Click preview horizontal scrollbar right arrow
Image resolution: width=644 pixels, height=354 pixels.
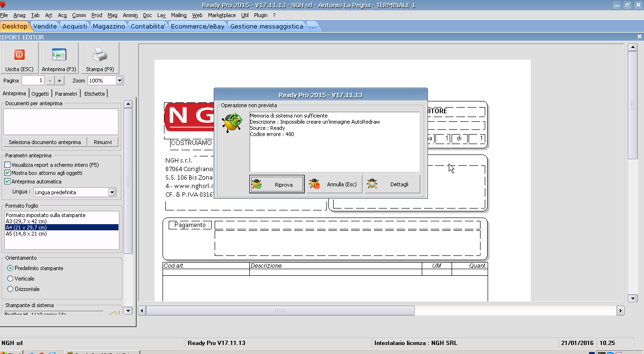coord(620,311)
